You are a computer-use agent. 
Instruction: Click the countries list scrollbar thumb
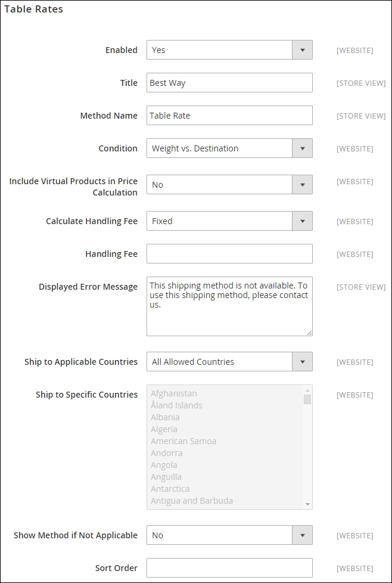click(307, 399)
